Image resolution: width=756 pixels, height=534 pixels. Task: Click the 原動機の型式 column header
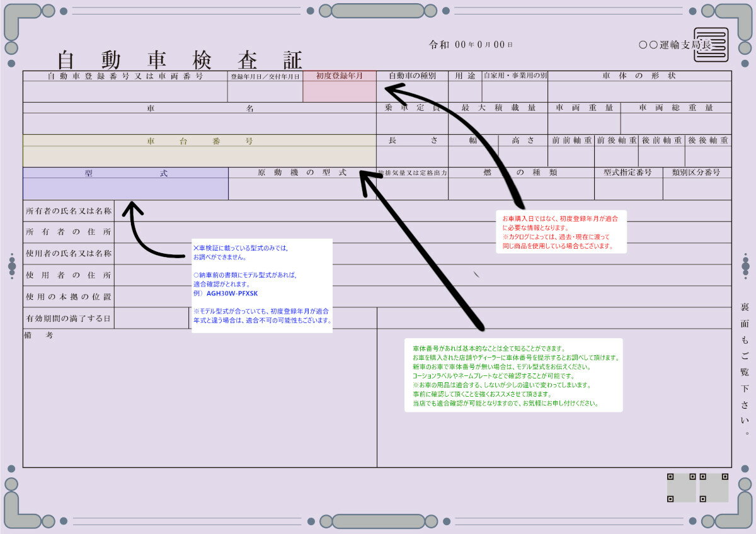click(302, 173)
